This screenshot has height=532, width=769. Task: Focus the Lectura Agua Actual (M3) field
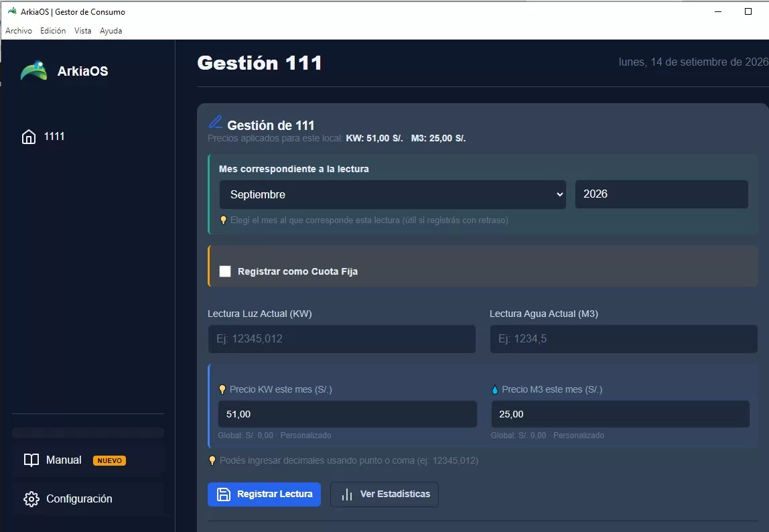point(624,338)
